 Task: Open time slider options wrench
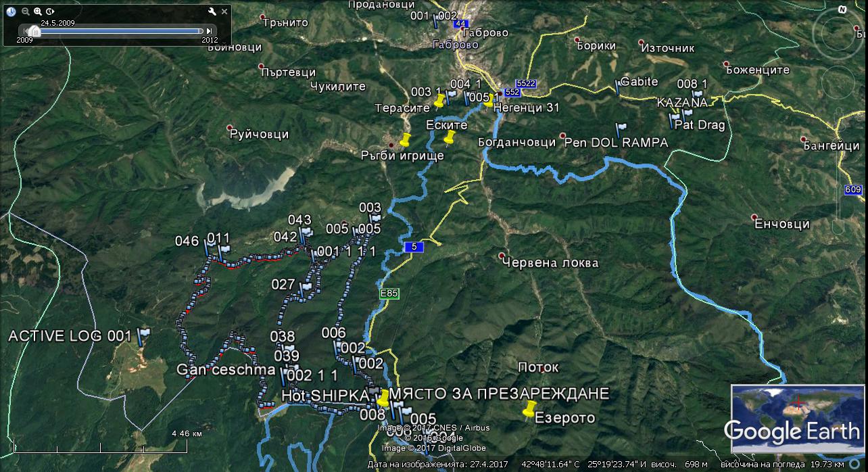(212, 11)
